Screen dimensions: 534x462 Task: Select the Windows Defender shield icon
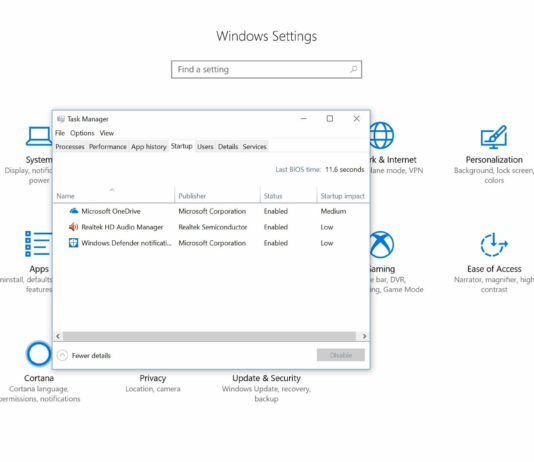point(73,243)
